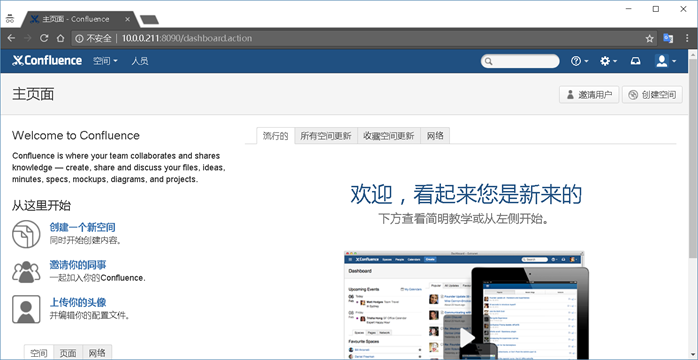Image resolution: width=698 pixels, height=360 pixels.
Task: Open the 上传你的头像 link
Action: (x=78, y=302)
